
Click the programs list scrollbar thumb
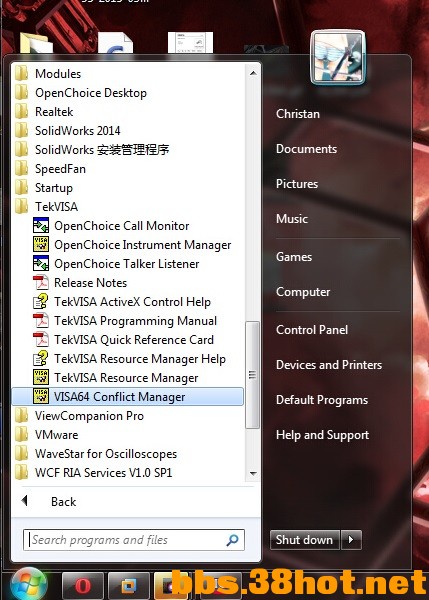[x=253, y=375]
